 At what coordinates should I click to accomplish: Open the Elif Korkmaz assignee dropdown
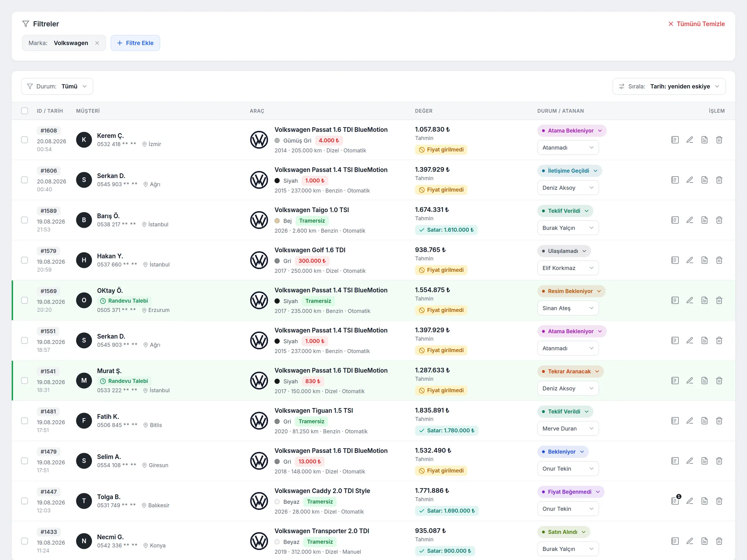pos(568,268)
